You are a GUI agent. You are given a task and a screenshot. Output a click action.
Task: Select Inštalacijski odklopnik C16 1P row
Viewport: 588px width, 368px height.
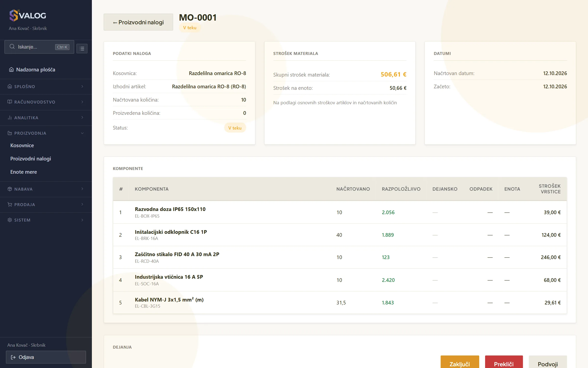[340, 235]
